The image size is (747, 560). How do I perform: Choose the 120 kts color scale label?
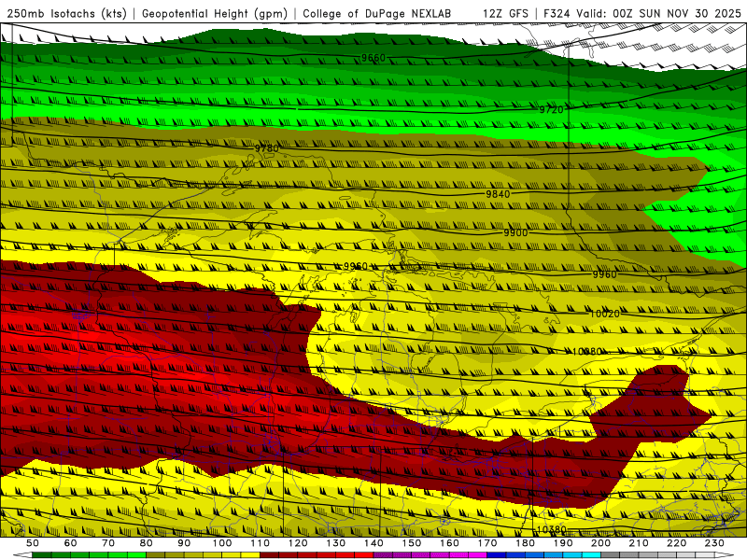[298, 543]
